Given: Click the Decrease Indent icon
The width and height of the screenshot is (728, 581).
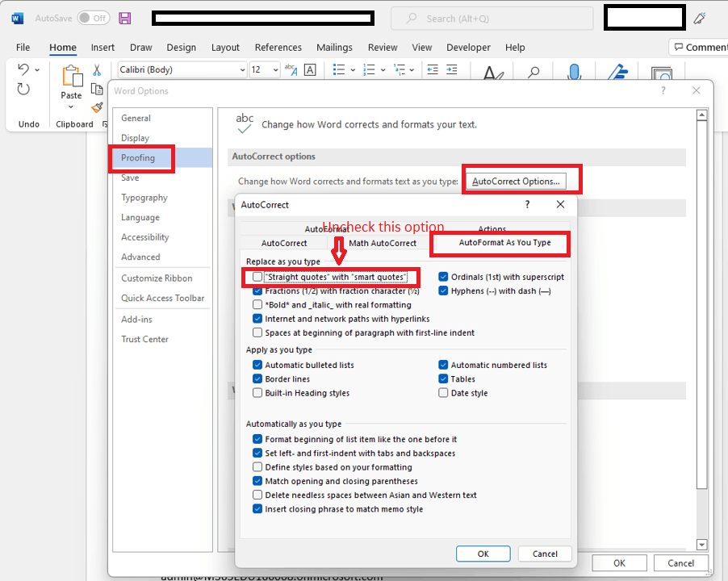Looking at the screenshot, I should point(433,69).
